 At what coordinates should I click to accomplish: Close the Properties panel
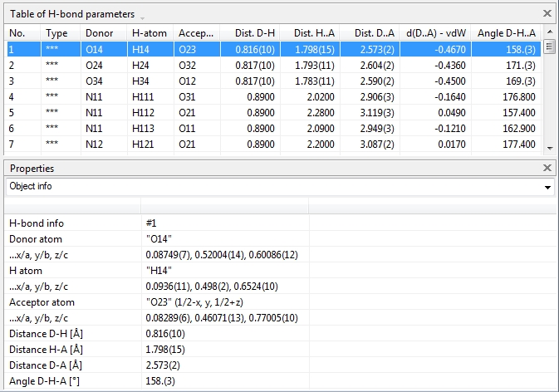coord(547,168)
